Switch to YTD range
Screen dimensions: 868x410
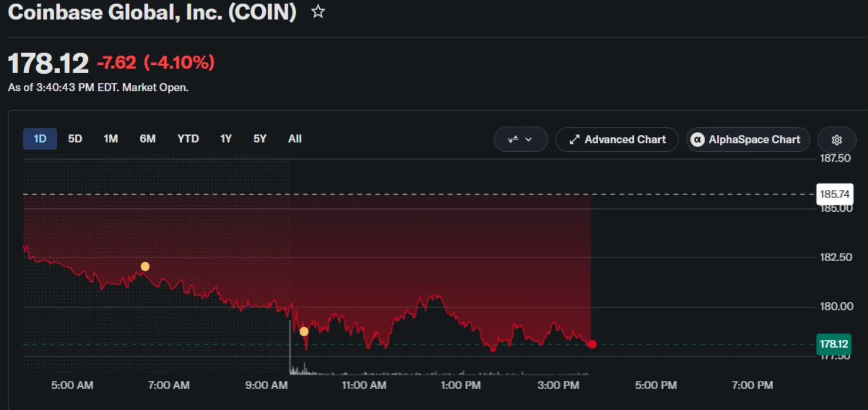[188, 139]
